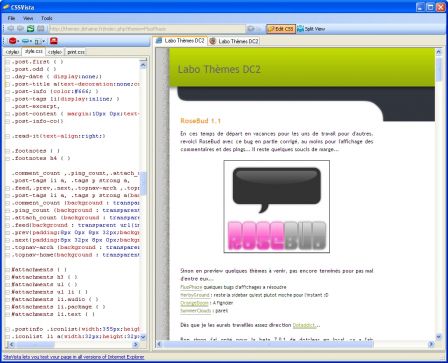Screen dimensions: 448x363
Task: Open the View menu
Action: 28,18
